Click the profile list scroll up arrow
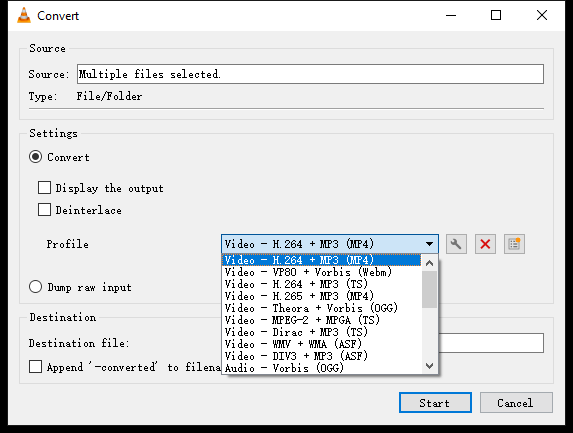The height and width of the screenshot is (433, 573). (x=429, y=263)
